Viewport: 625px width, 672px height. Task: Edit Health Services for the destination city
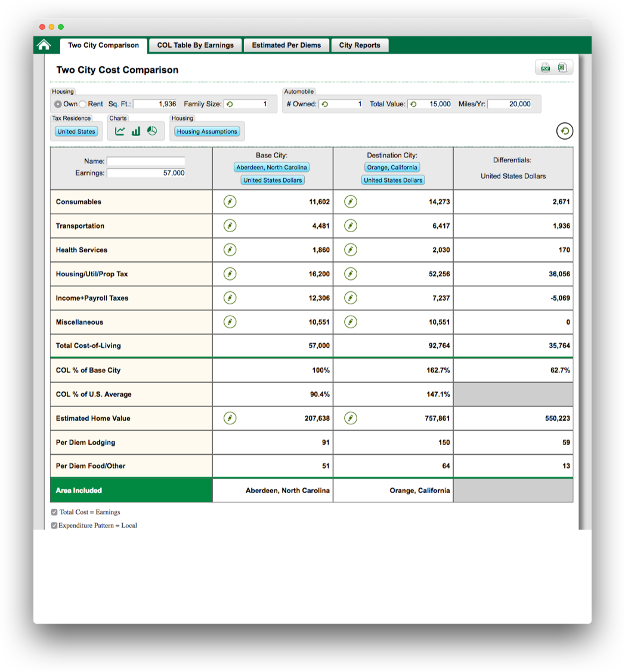pos(351,249)
